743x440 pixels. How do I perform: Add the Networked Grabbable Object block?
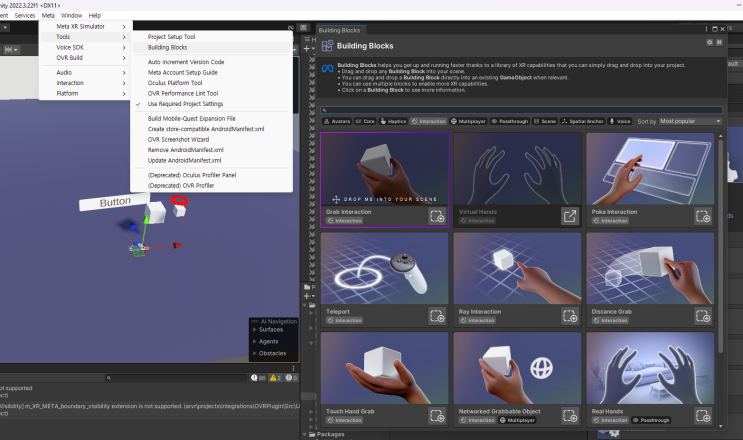(570, 416)
